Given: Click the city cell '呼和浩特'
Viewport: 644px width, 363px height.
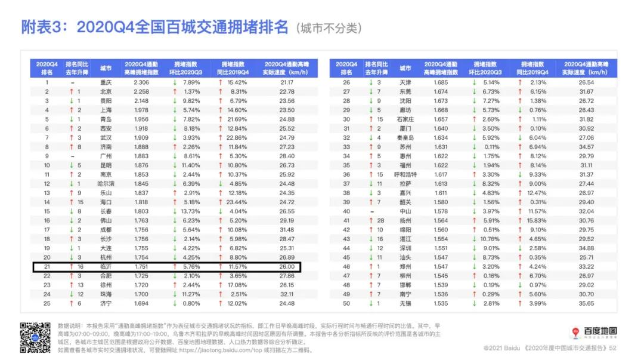Looking at the screenshot, I should tap(405, 175).
